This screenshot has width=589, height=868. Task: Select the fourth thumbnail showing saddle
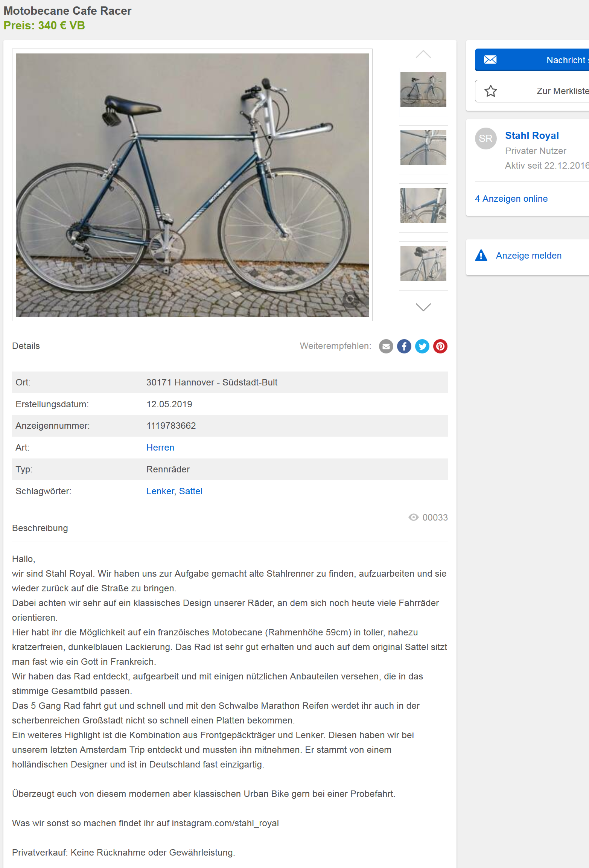[x=423, y=266]
